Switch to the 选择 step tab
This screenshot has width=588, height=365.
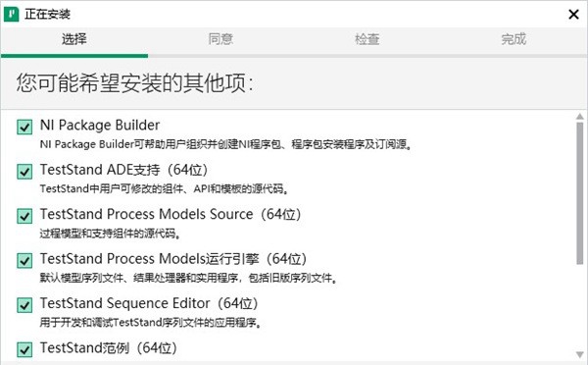(x=74, y=39)
